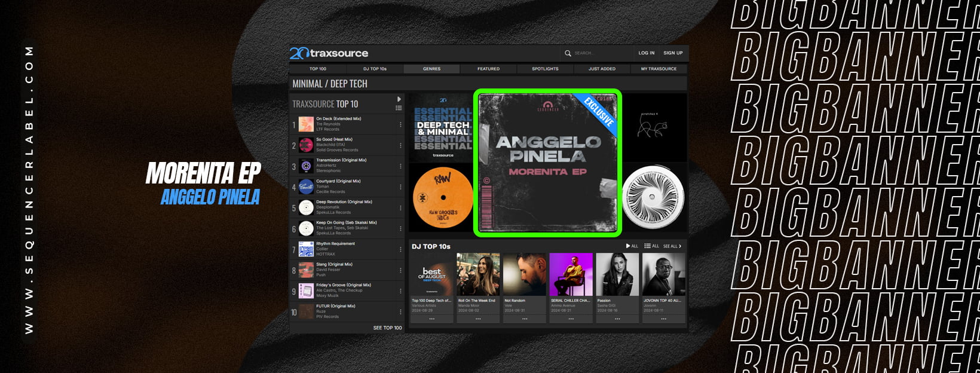This screenshot has height=373, width=980.
Task: Click Play All in DJ Top 10s
Action: [632, 246]
